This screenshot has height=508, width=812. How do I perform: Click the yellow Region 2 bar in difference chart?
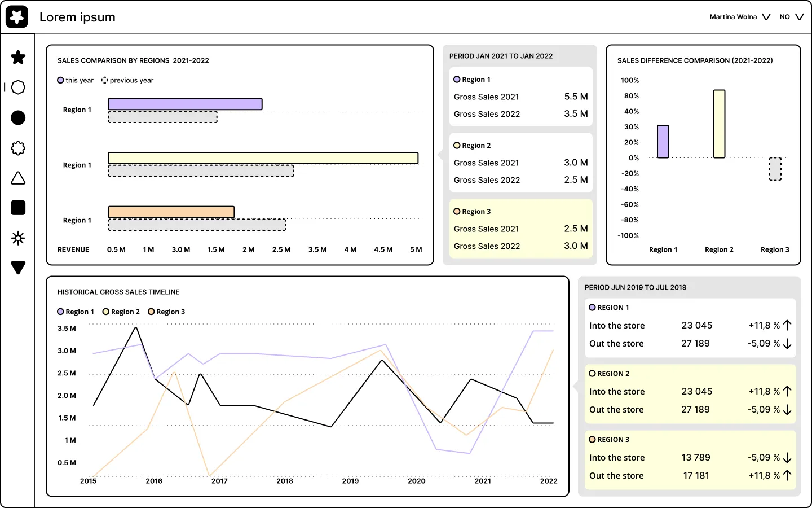[719, 124]
